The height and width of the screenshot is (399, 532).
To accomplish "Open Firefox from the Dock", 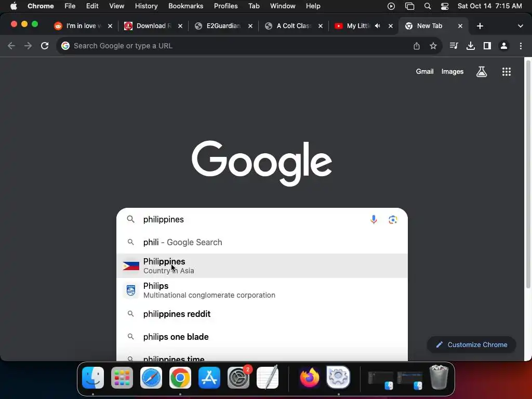I will 310,377.
